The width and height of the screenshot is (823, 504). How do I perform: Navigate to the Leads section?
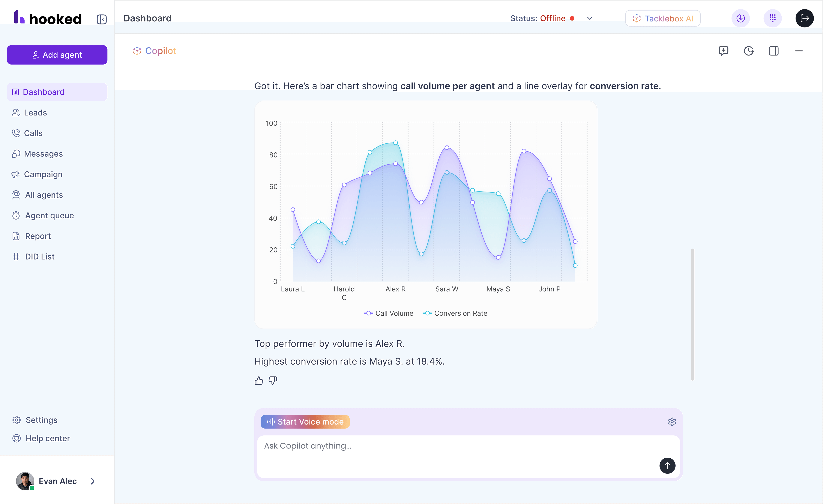[35, 112]
